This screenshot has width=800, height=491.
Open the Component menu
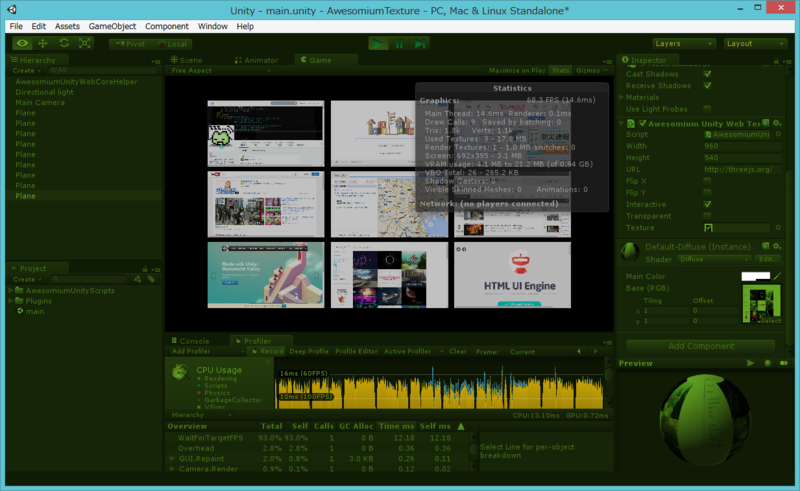[x=166, y=26]
